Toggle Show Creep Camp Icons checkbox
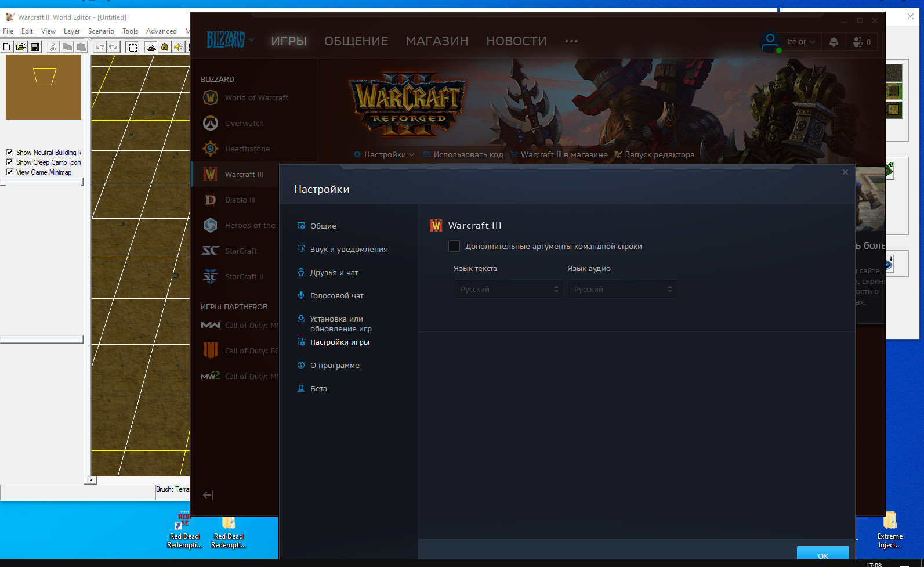Screen dimensions: 924x567 point(9,162)
